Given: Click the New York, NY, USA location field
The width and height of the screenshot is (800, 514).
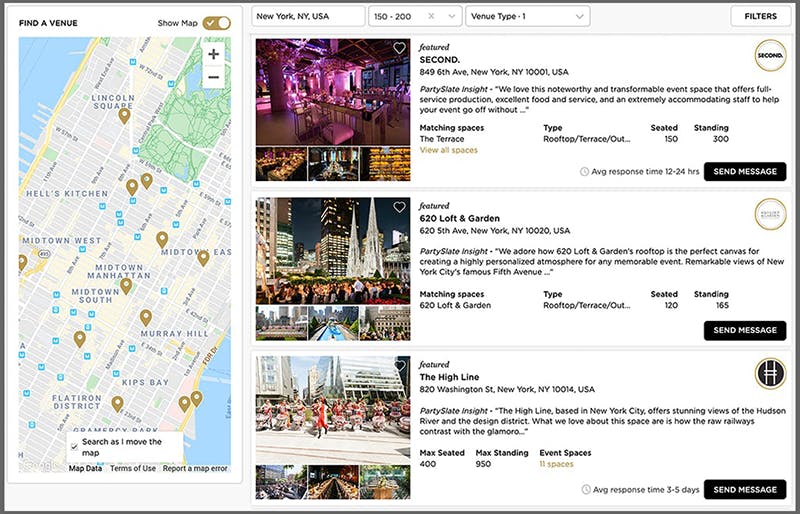Looking at the screenshot, I should 308,17.
